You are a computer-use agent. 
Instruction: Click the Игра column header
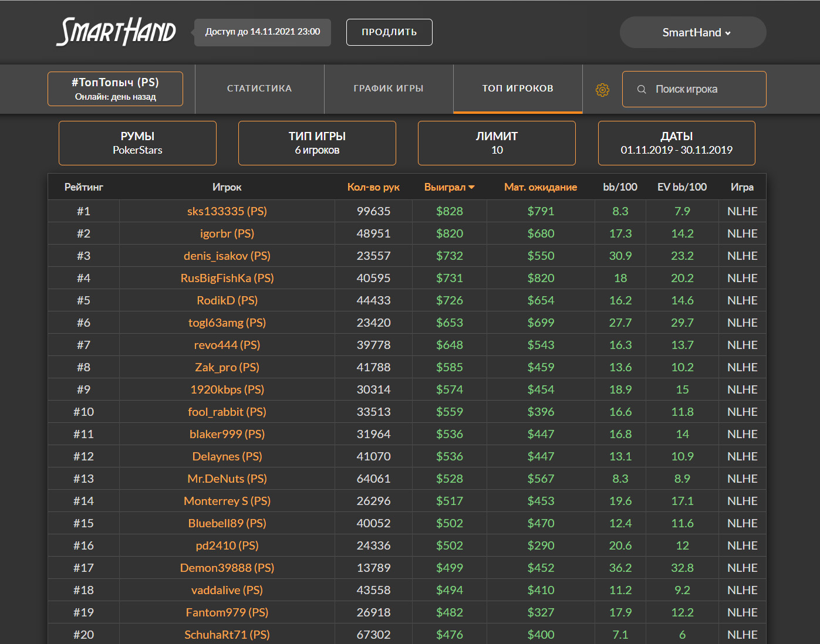(742, 187)
